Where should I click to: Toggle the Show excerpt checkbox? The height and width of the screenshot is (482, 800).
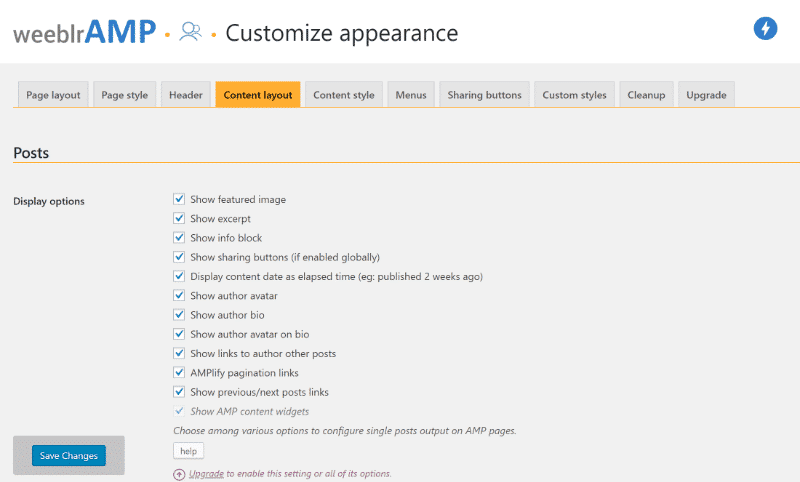point(179,219)
